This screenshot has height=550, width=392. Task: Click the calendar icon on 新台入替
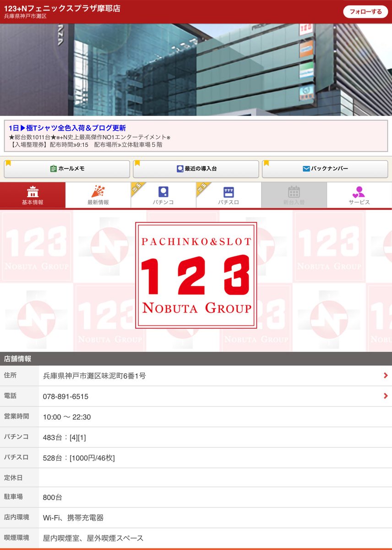coord(294,192)
